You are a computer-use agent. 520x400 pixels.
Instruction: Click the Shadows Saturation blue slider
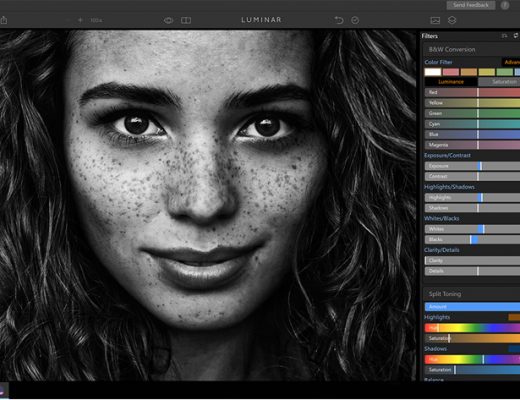(x=472, y=370)
